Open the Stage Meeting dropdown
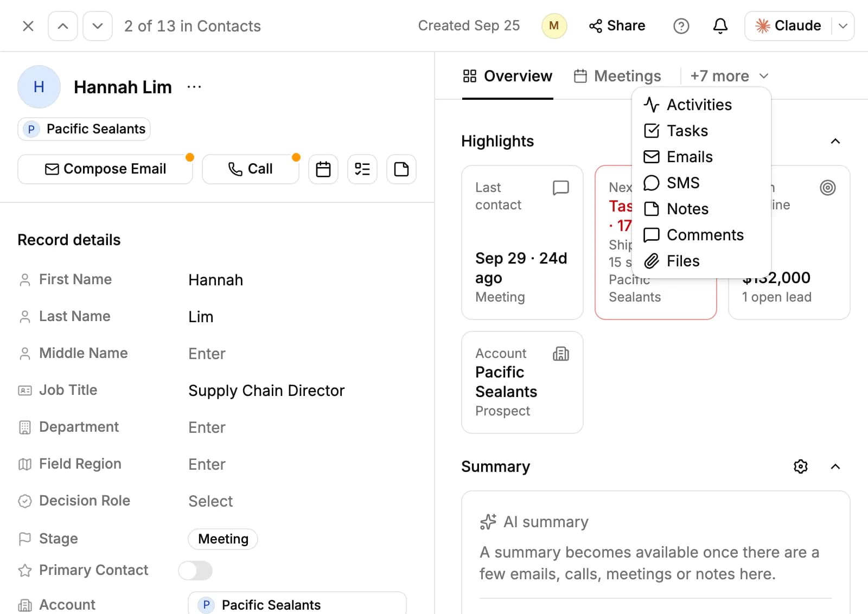Image resolution: width=868 pixels, height=614 pixels. click(x=223, y=539)
